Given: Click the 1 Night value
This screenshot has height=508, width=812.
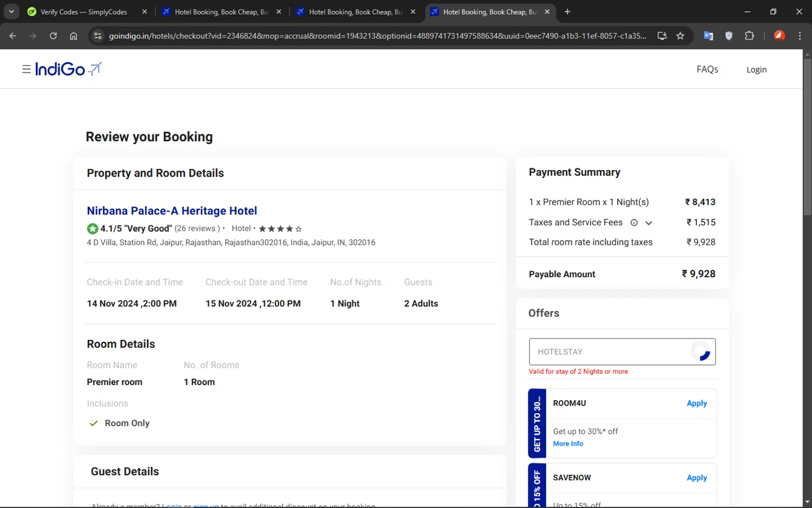Looking at the screenshot, I should [x=345, y=304].
